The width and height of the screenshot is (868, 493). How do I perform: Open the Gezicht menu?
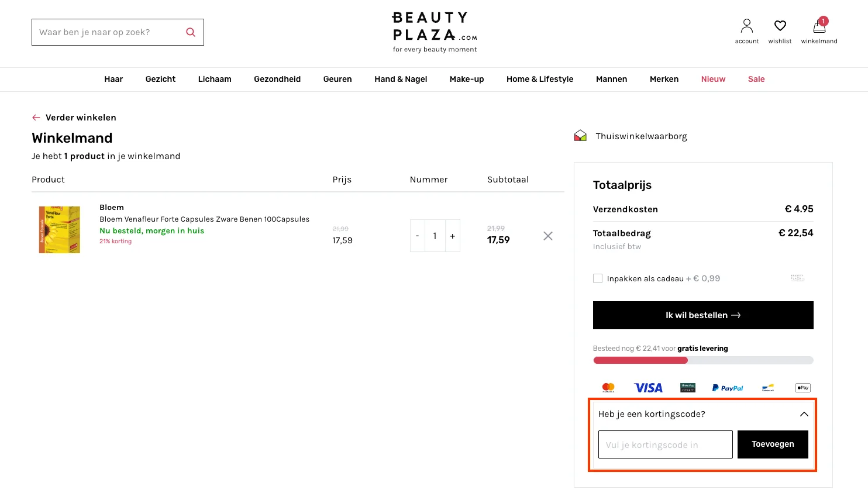[160, 79]
